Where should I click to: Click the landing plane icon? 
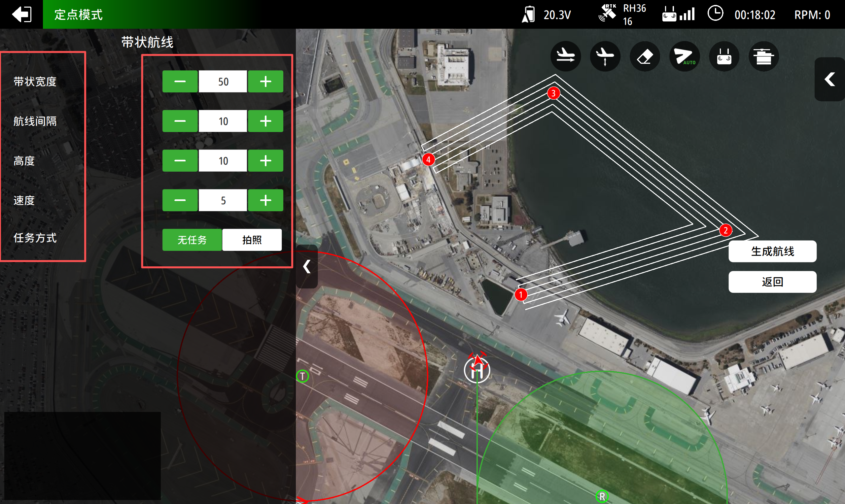605,56
